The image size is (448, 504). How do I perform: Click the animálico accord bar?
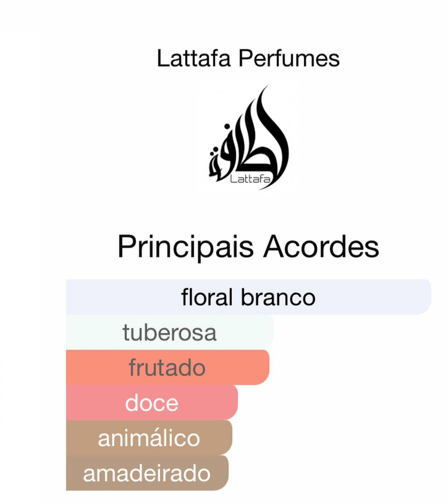pos(149,437)
